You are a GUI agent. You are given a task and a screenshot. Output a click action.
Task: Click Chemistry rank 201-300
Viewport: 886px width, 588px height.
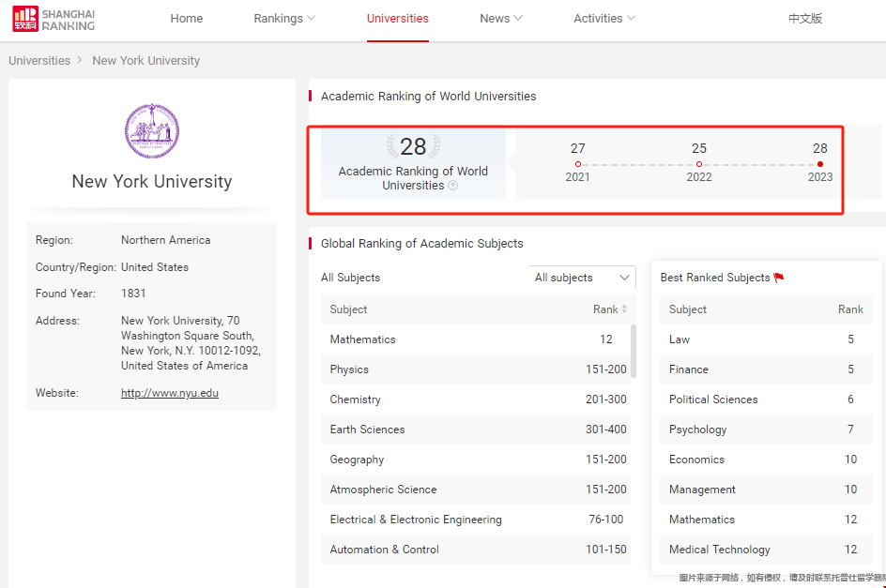click(605, 400)
